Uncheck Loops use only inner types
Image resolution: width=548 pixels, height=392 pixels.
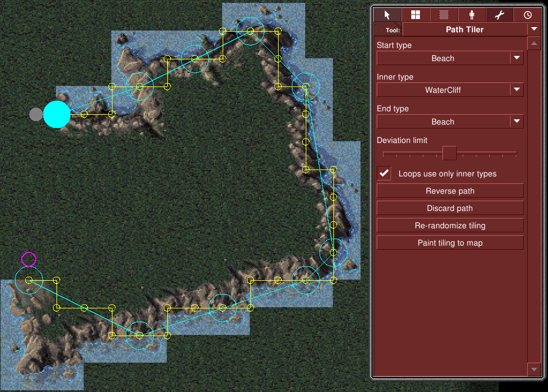pos(384,173)
